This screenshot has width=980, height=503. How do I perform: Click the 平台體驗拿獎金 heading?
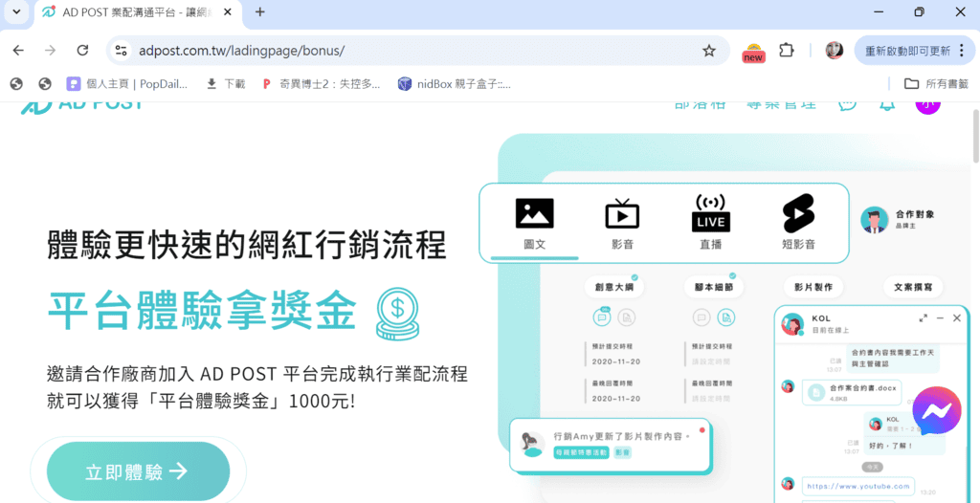(203, 309)
